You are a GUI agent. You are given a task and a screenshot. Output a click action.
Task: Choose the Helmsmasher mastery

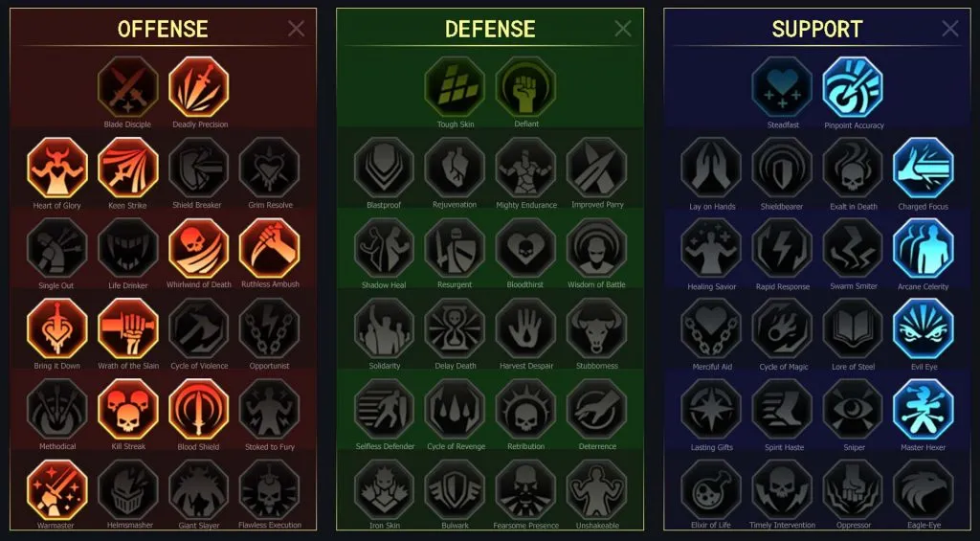[128, 489]
